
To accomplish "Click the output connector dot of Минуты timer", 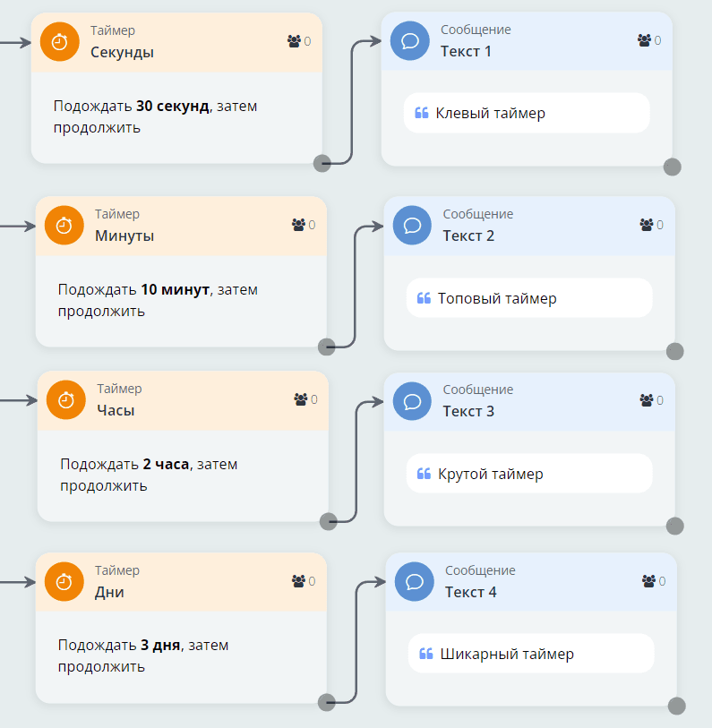I will coord(327,347).
